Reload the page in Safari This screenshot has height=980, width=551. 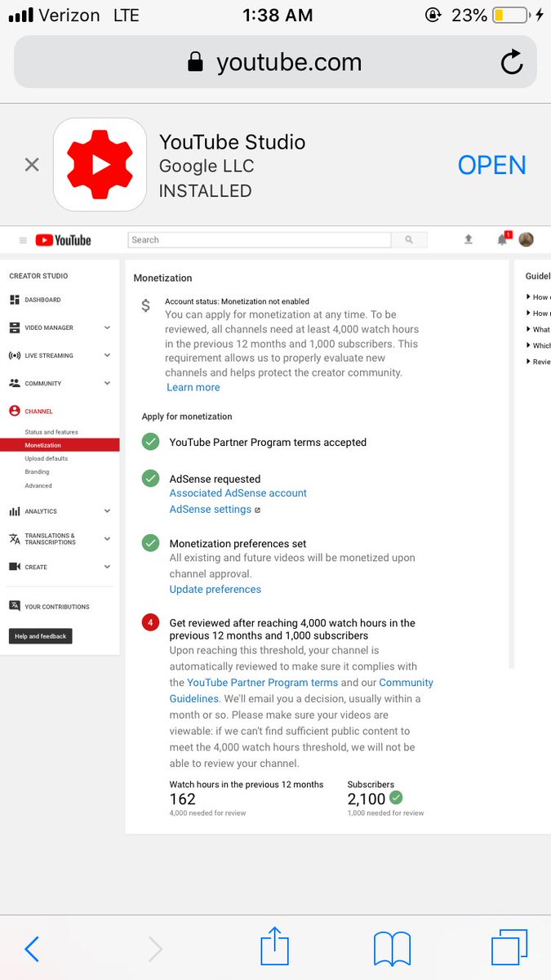click(512, 62)
